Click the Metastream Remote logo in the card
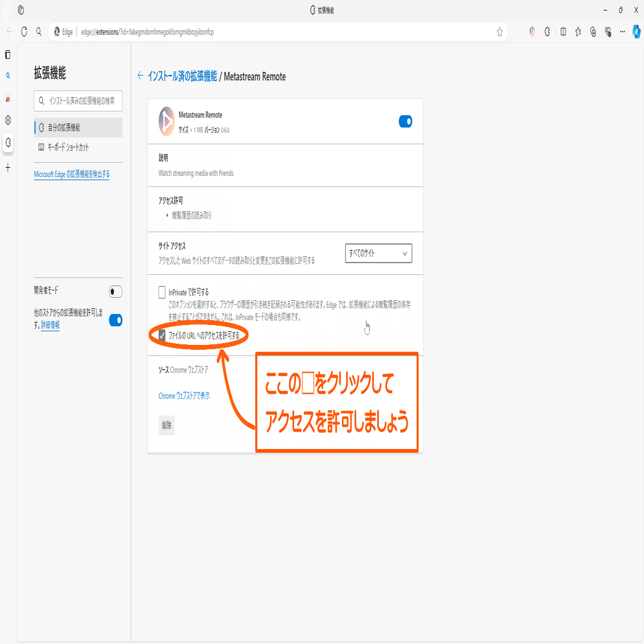This screenshot has height=644, width=644. (167, 121)
